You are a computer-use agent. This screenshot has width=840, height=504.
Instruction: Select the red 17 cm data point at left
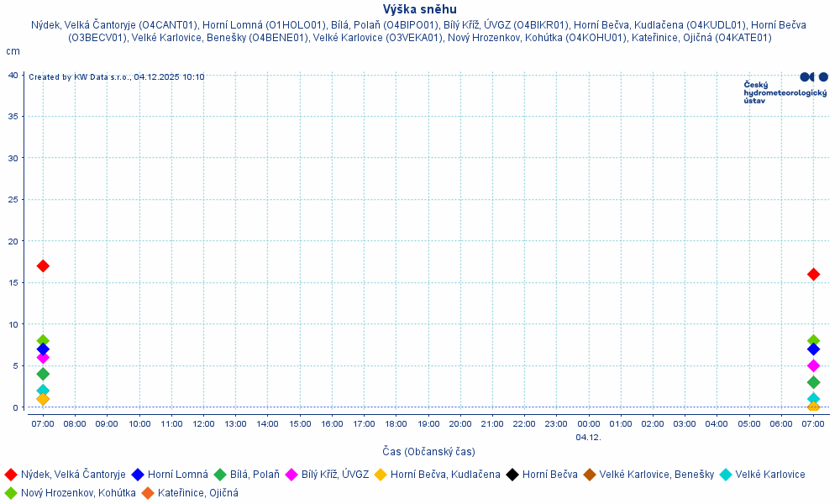pos(43,265)
